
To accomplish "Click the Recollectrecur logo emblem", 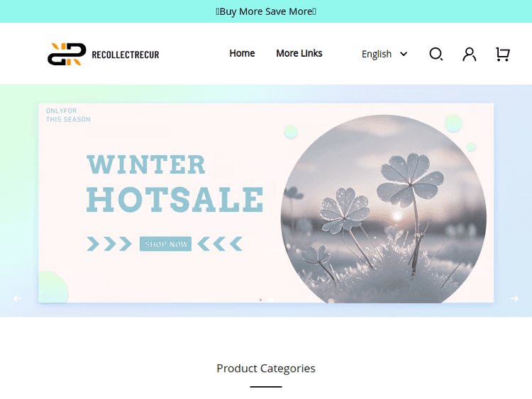I will pos(67,55).
